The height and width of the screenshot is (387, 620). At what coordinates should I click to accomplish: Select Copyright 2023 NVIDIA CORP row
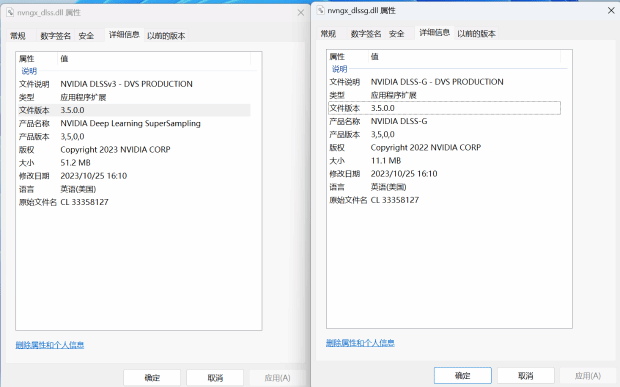pyautogui.click(x=134, y=149)
